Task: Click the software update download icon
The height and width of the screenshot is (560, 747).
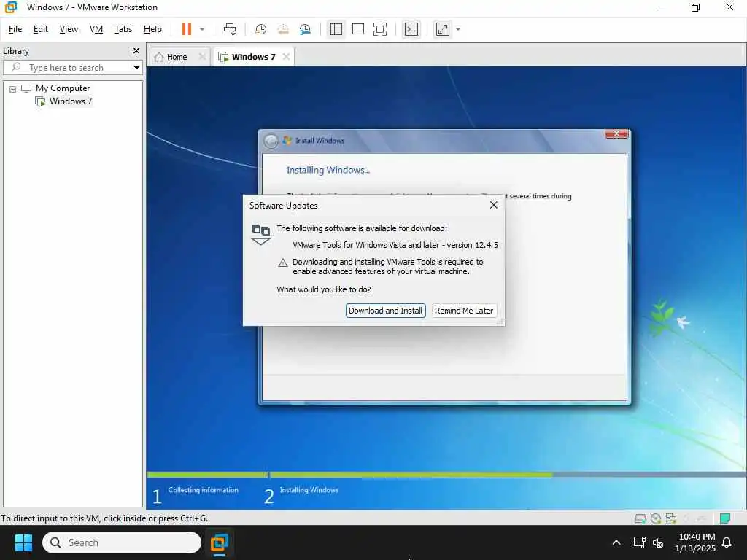Action: pos(260,234)
